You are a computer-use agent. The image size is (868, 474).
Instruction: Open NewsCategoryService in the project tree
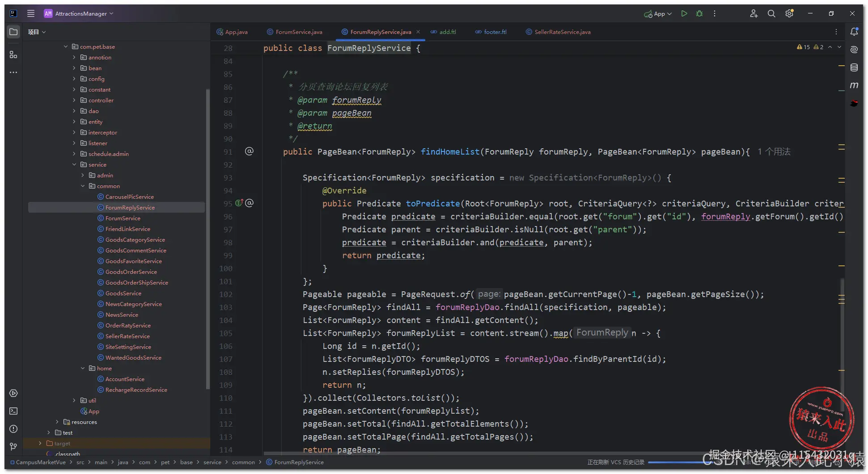click(x=134, y=304)
